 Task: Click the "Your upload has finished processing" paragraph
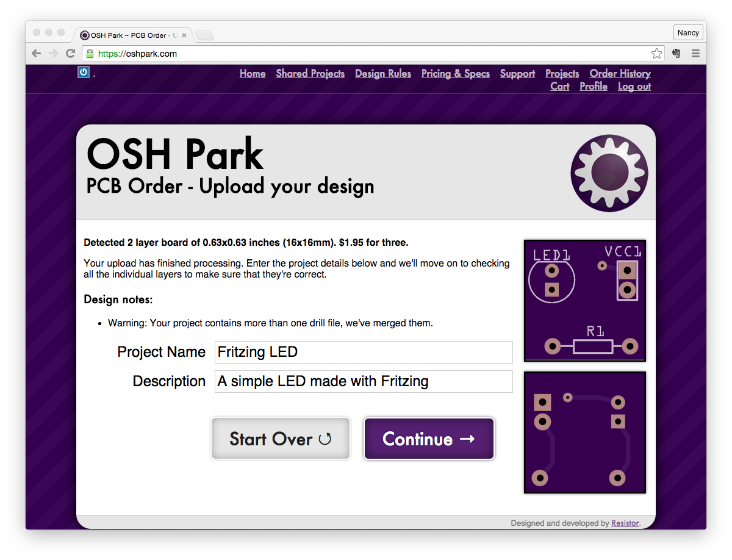296,269
